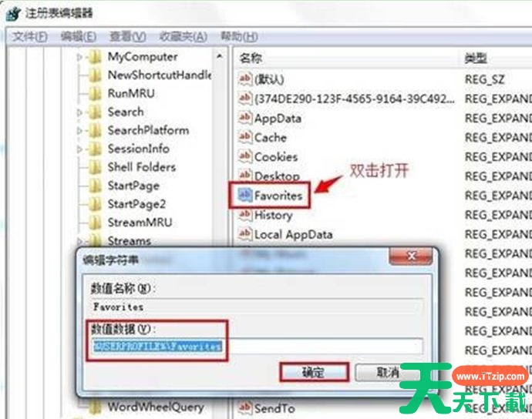Expand the SessionInfo tree node
The image size is (532, 419).
(x=79, y=149)
